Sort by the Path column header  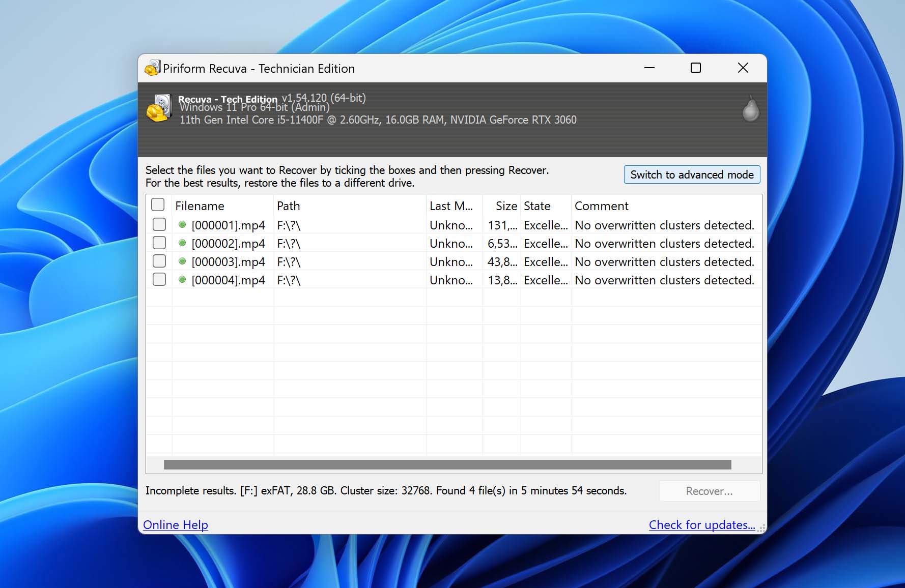pos(350,205)
